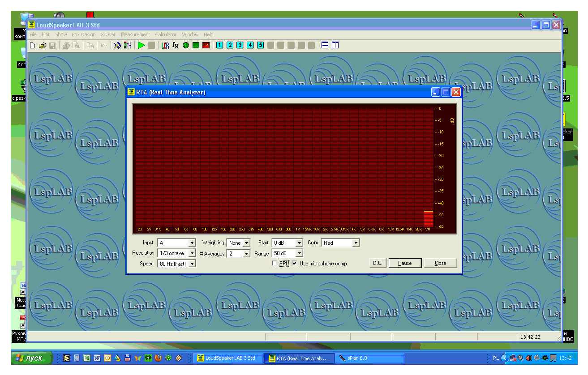Image resolution: width=588 pixels, height=375 pixels.
Task: Click the Print toolbar icon
Action: tap(66, 45)
